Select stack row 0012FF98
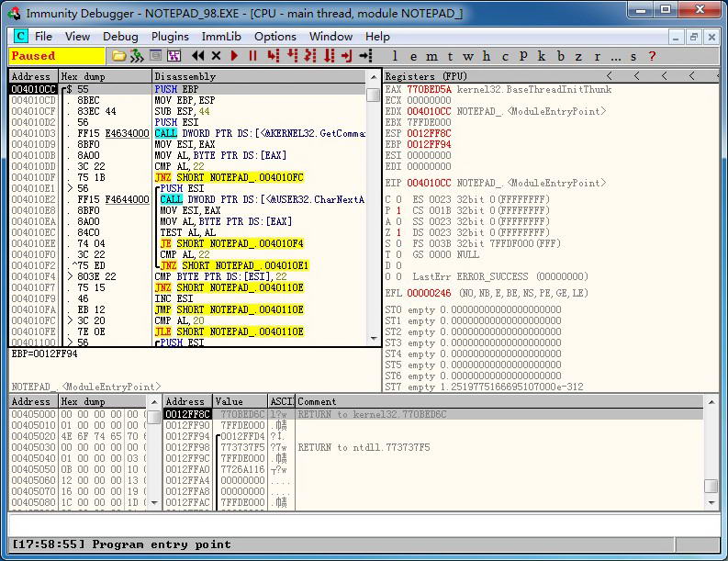 click(432, 447)
